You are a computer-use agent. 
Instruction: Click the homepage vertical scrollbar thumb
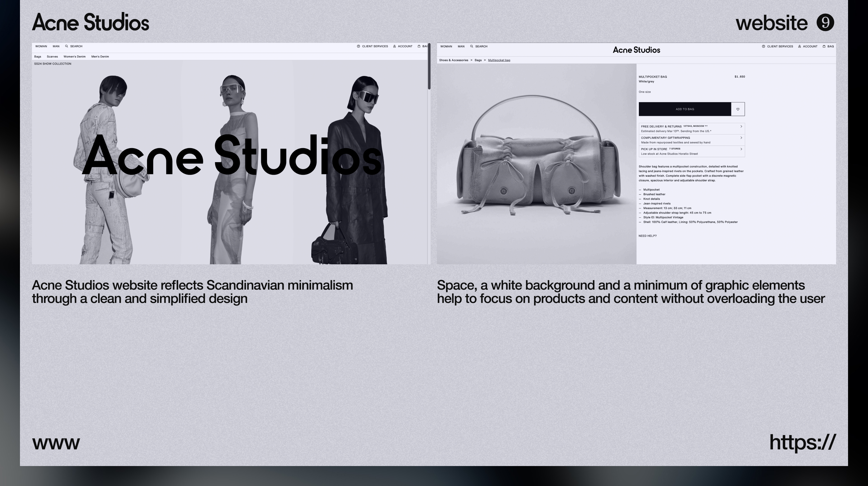click(429, 66)
